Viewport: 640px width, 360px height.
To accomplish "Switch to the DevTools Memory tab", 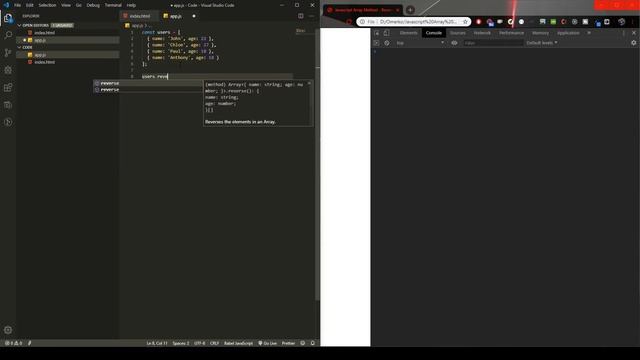I will [x=540, y=33].
